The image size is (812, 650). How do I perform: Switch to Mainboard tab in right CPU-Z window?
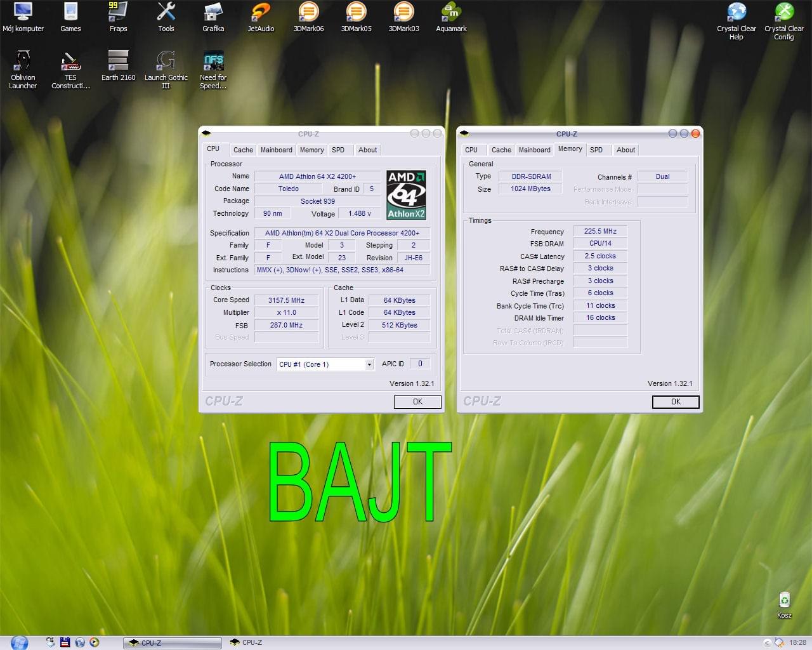click(535, 150)
